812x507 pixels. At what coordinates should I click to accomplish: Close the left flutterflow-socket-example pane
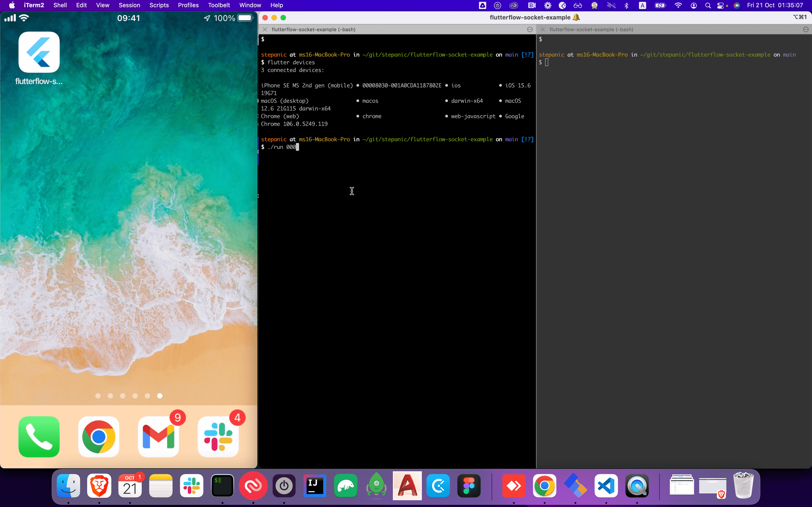point(265,29)
